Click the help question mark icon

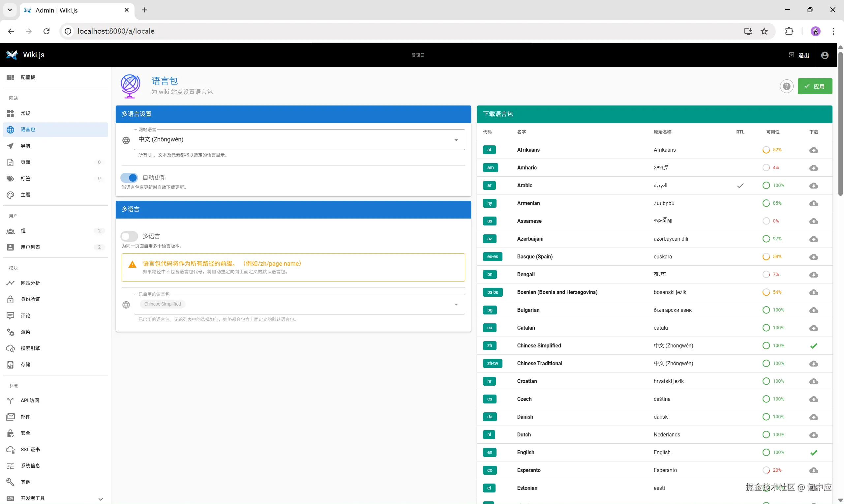point(786,86)
